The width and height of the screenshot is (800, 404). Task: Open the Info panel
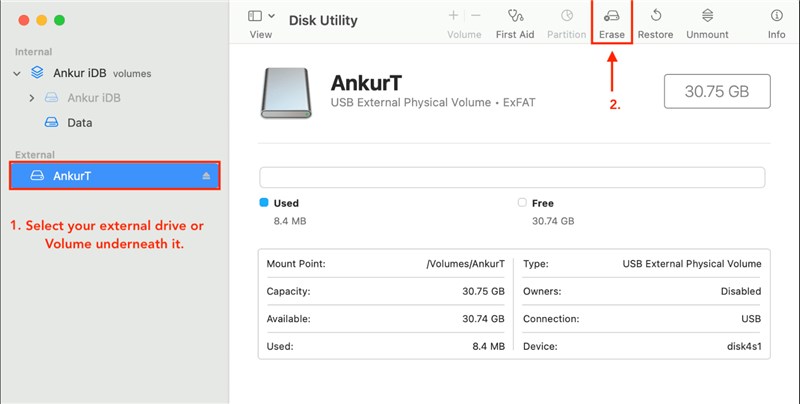(x=776, y=17)
